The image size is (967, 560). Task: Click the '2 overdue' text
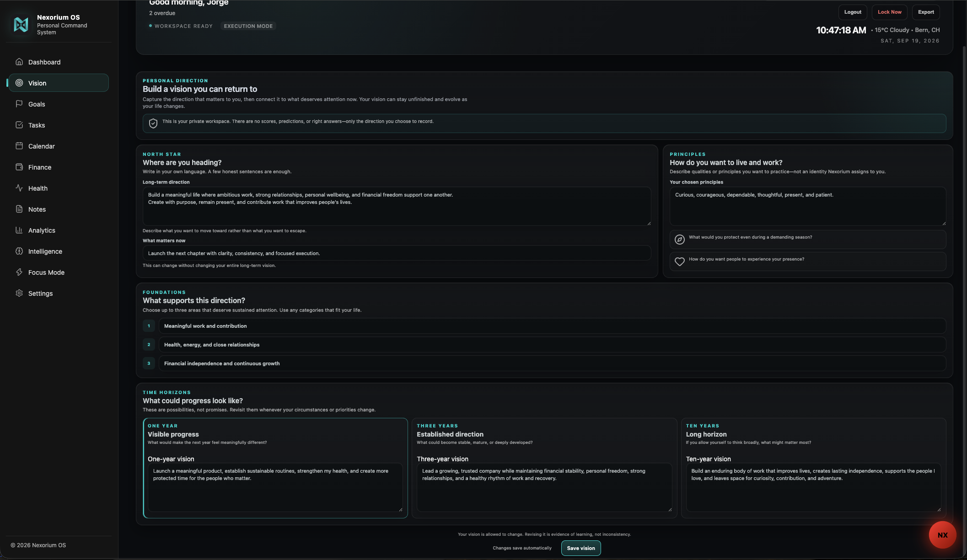point(162,13)
